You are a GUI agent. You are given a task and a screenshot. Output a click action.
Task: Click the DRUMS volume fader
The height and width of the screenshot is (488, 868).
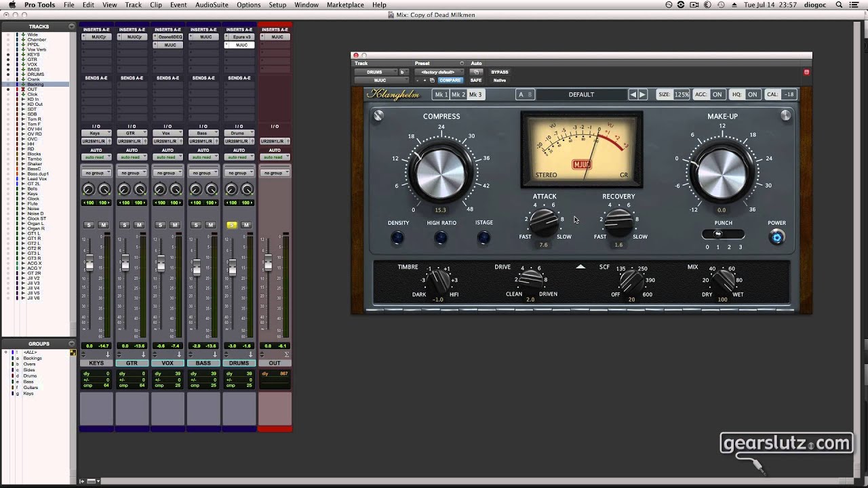coord(232,266)
